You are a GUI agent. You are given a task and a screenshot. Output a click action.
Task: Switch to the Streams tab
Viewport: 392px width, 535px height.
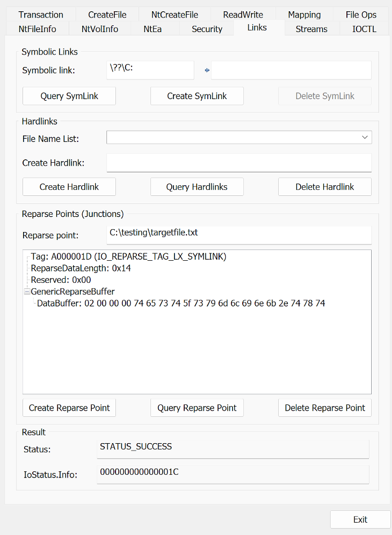pos(311,29)
